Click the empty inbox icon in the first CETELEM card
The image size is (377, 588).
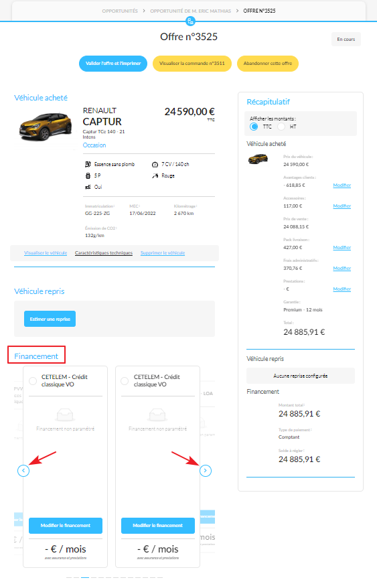click(65, 415)
